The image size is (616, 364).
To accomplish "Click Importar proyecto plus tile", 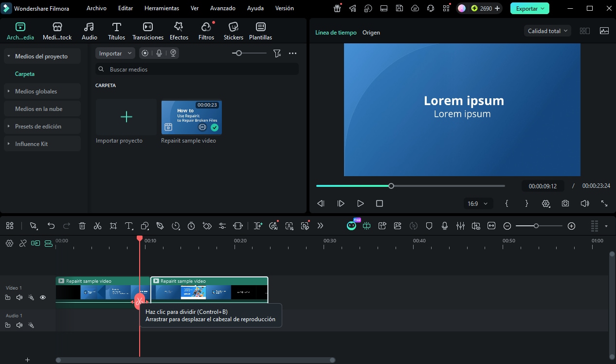I will point(126,117).
